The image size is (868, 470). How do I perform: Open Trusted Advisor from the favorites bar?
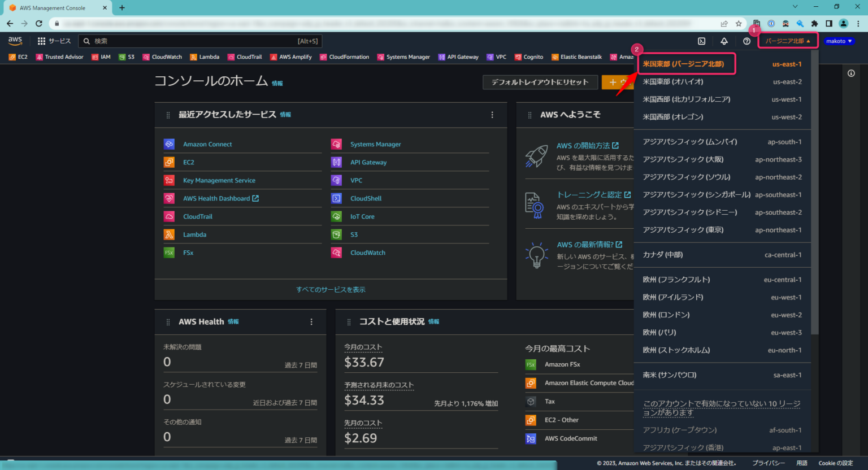59,56
